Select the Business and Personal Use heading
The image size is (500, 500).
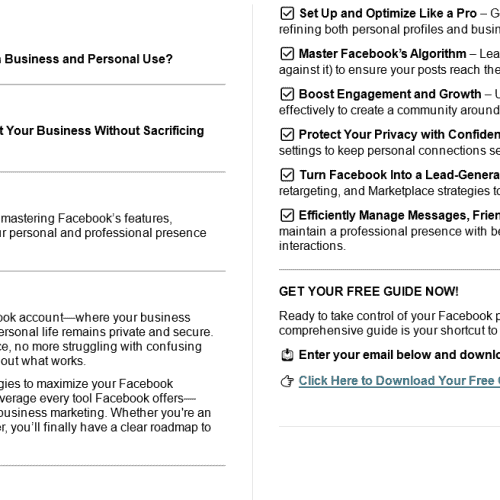click(86, 59)
